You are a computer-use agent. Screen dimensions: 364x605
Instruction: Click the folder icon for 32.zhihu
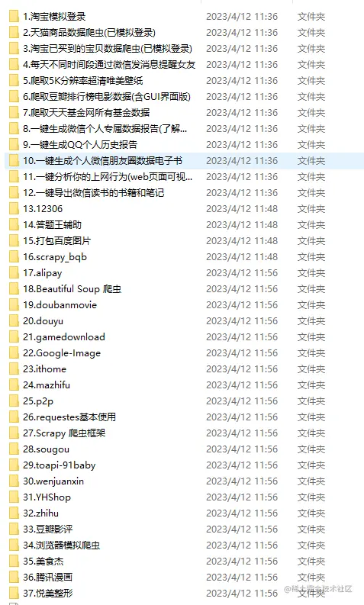14,513
